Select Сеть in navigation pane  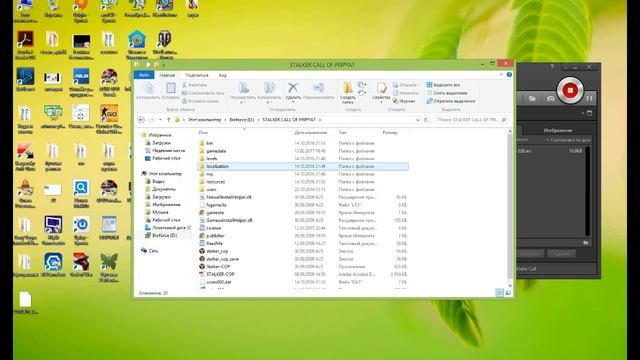point(153,251)
